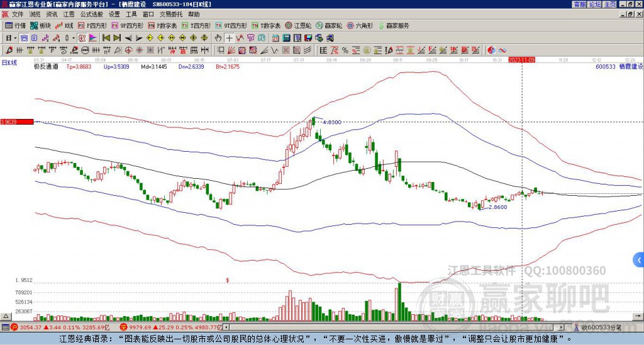Viewport: 644px width, 345px height.
Task: Expand the candlestick chart type dropdown arrow
Action: tap(74, 38)
